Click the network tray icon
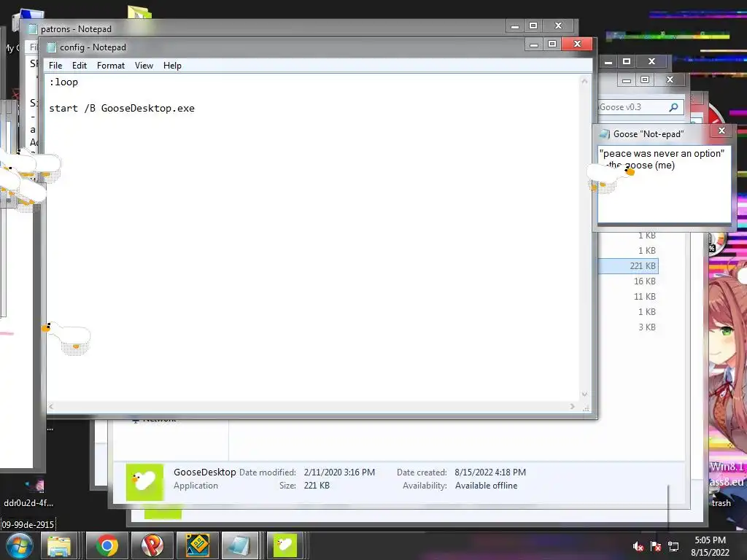 (673, 546)
